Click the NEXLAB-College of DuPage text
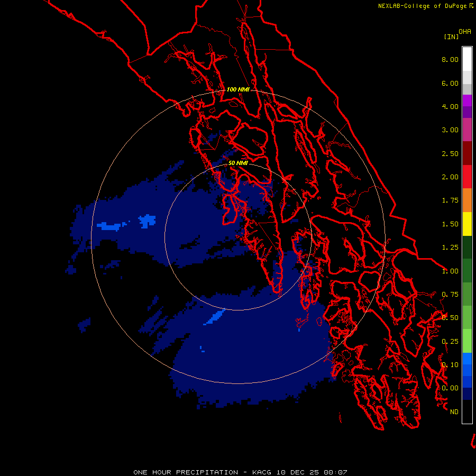The height and width of the screenshot is (476, 476). 422,6
